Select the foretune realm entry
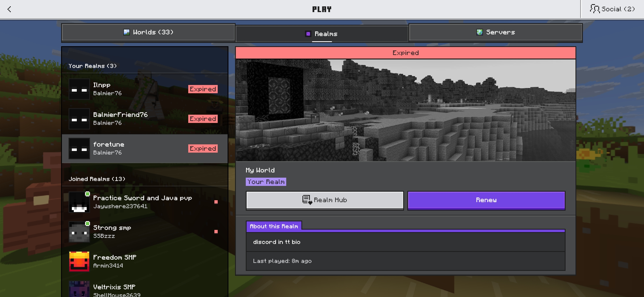The image size is (644, 297). click(x=145, y=148)
